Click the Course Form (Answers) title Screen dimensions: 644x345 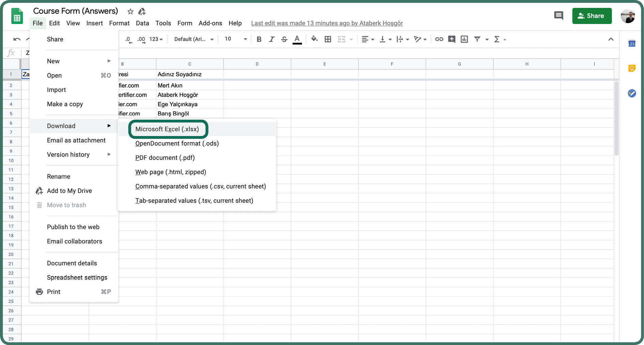pos(75,11)
